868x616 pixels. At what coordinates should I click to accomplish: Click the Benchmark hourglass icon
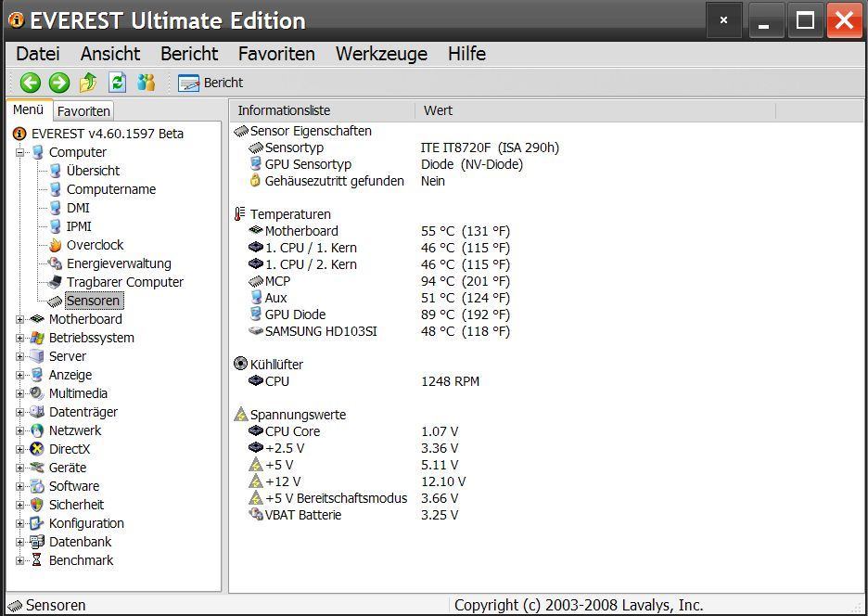37,560
